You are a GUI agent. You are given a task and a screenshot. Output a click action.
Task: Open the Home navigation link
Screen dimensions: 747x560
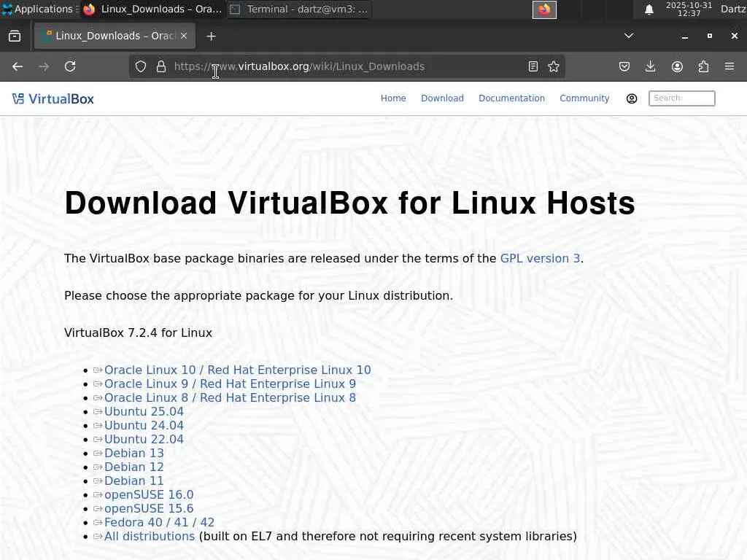click(x=393, y=98)
